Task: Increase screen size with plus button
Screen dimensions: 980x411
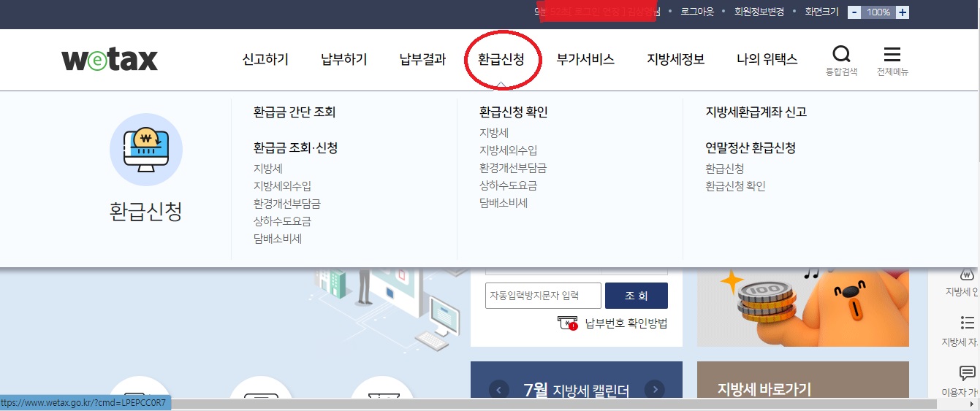Action: [x=903, y=12]
